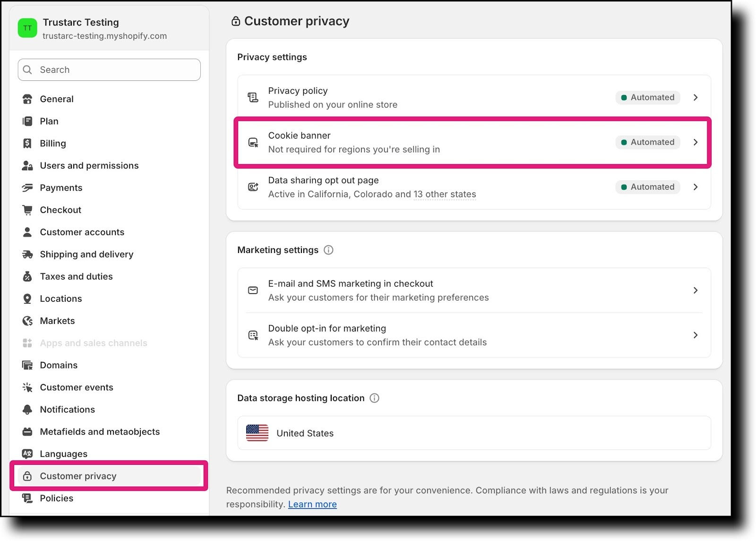
Task: Click the info icon next to Marketing settings
Action: [328, 250]
